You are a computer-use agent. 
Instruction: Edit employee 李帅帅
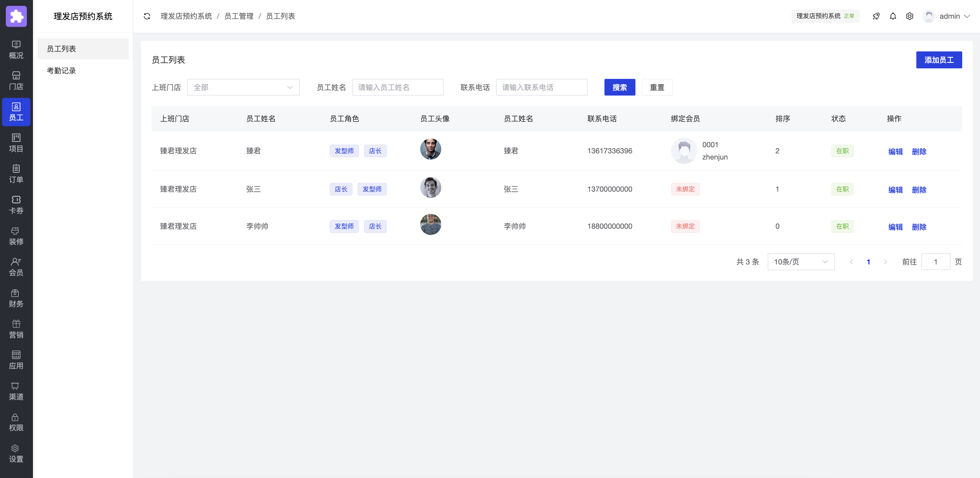(895, 227)
